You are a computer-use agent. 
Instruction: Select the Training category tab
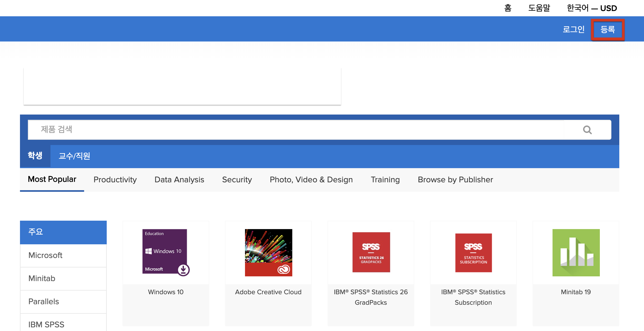click(385, 180)
